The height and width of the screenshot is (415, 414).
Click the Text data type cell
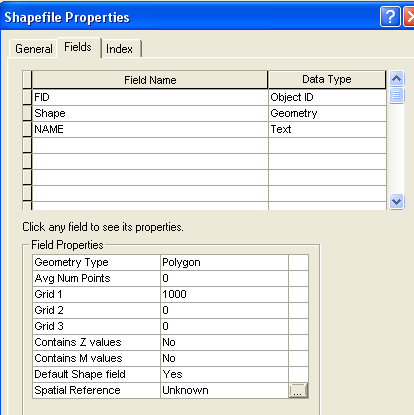(x=327, y=129)
